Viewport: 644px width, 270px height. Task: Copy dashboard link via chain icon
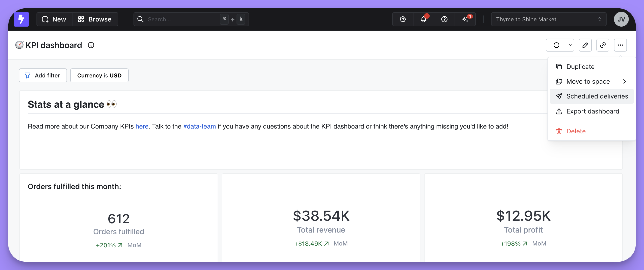(602, 45)
